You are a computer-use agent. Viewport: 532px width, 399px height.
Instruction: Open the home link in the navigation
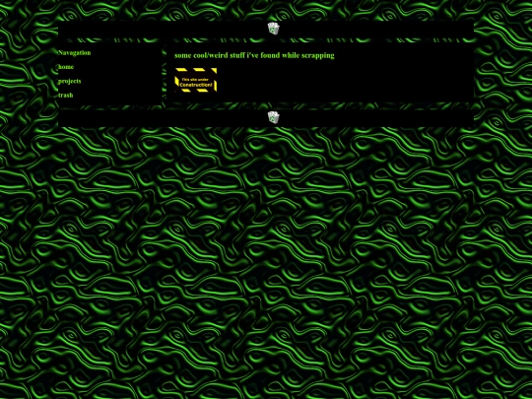tap(66, 67)
